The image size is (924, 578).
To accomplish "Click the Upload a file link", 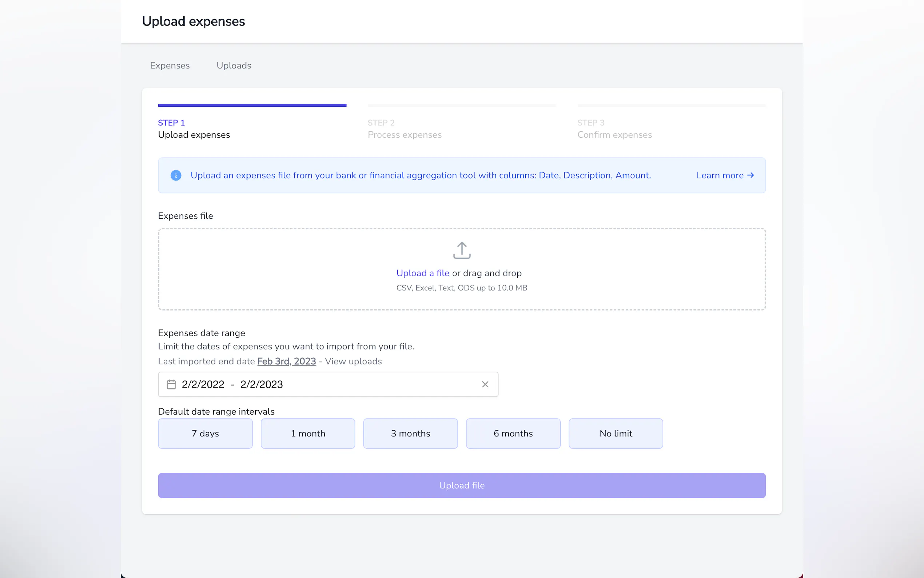I will 422,273.
